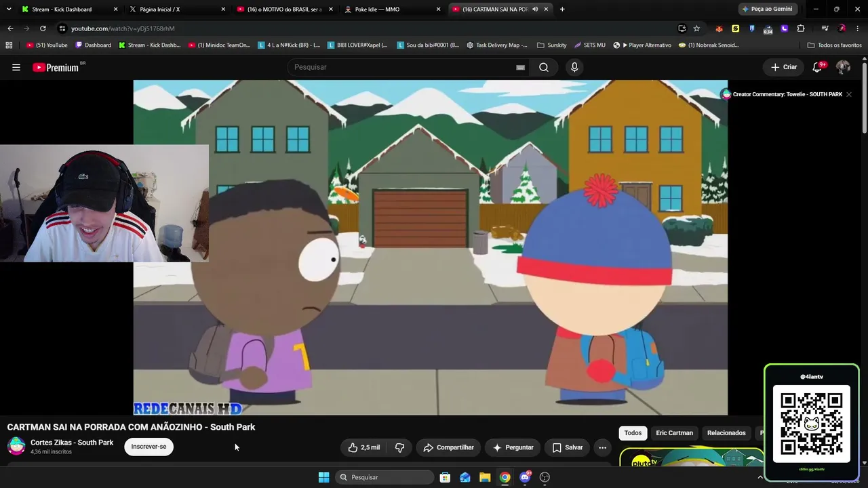Mute the Cartman tab audio
This screenshot has height=488, width=868.
(535, 9)
